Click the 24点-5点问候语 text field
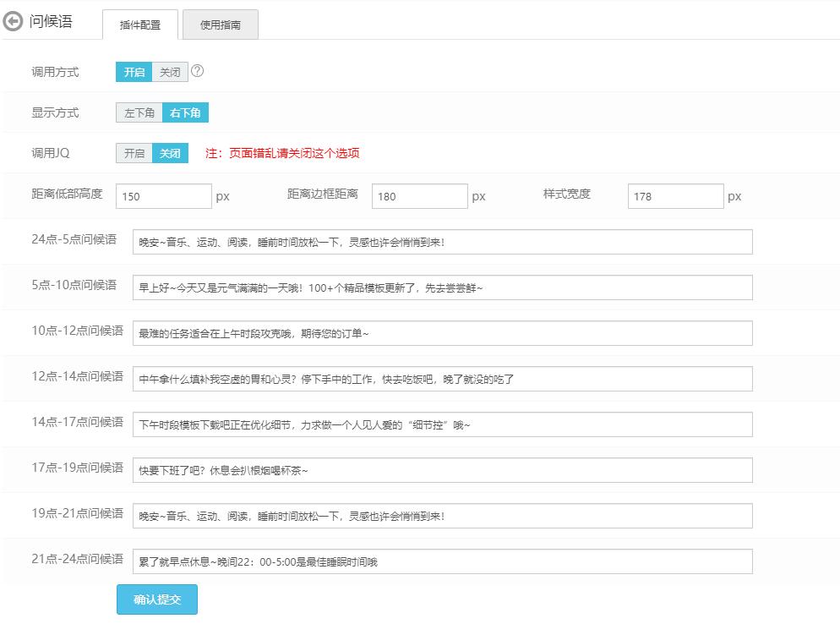840x635 pixels. 442,242
